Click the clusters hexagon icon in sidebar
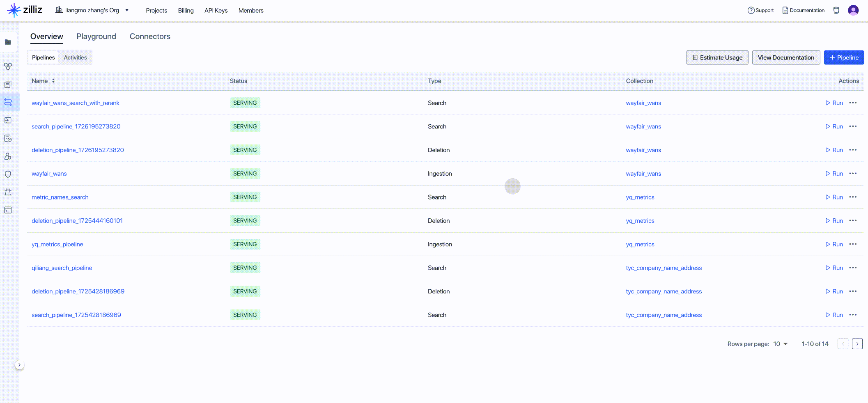The image size is (868, 403). [8, 66]
